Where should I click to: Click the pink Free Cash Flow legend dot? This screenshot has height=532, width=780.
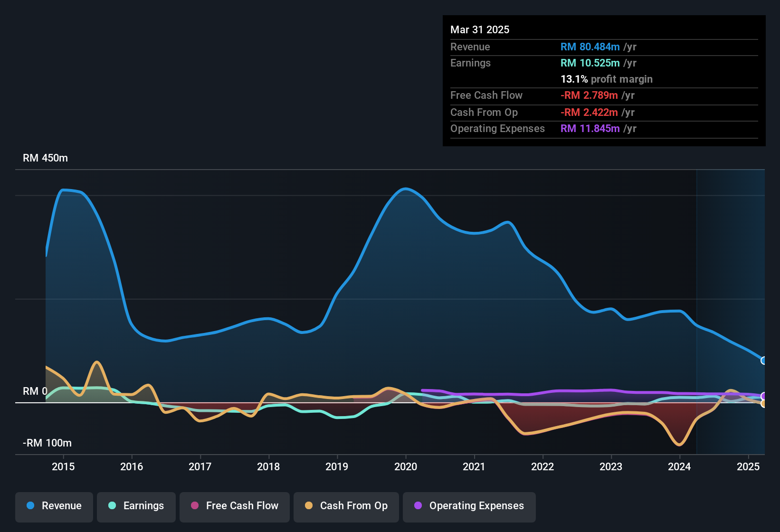tap(194, 506)
